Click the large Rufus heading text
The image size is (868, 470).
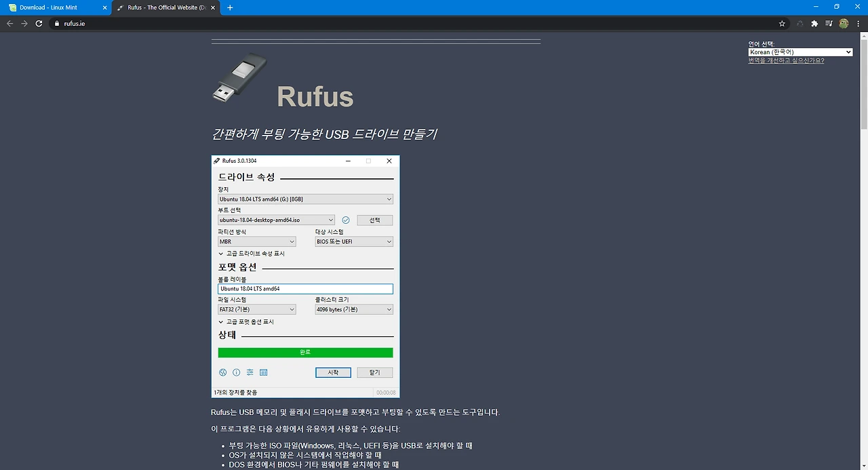click(x=315, y=96)
